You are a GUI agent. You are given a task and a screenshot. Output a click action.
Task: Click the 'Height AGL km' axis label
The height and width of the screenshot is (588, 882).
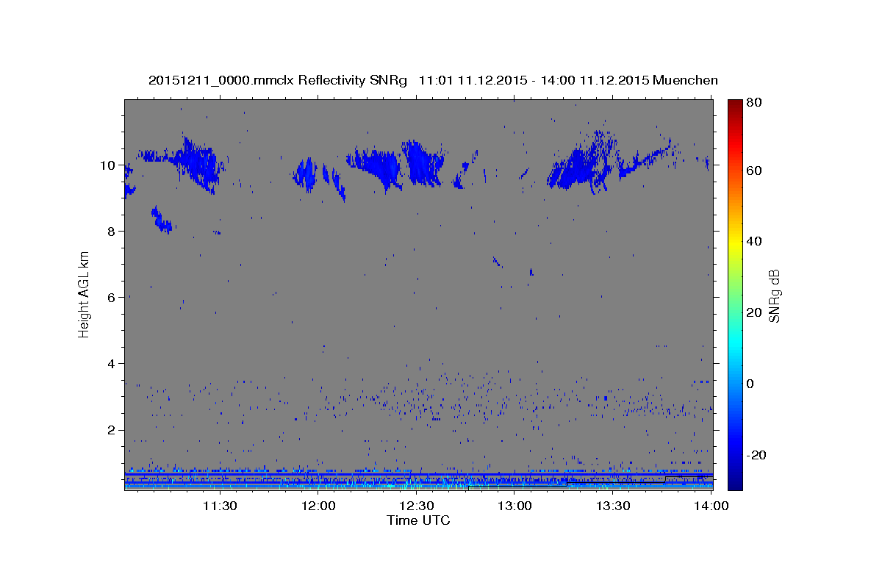point(85,294)
